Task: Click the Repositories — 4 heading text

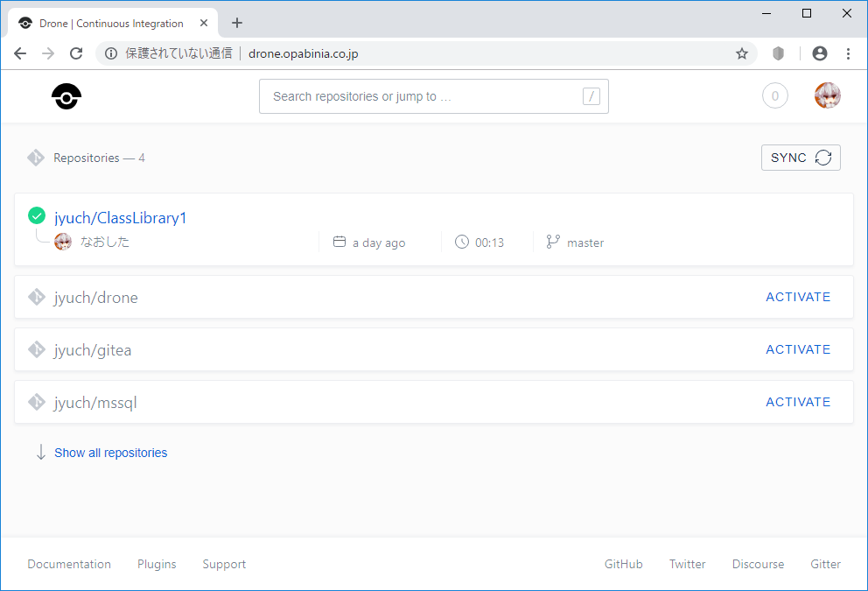Action: [99, 158]
